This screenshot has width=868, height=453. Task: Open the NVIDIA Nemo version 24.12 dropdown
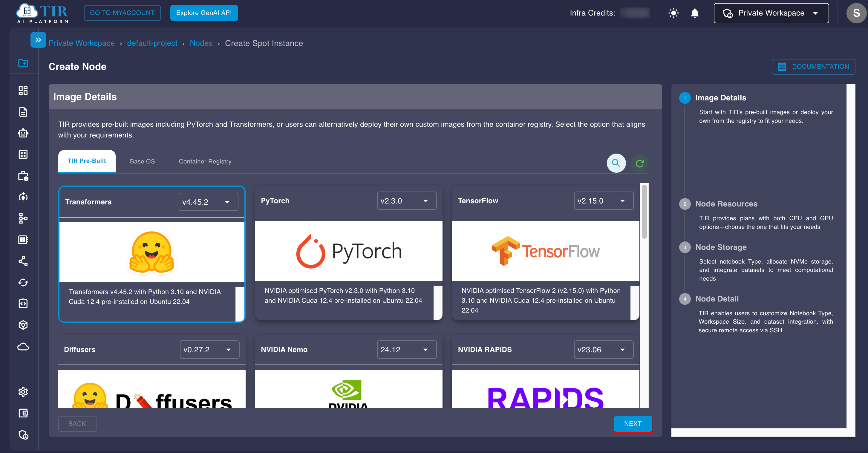[x=406, y=350]
